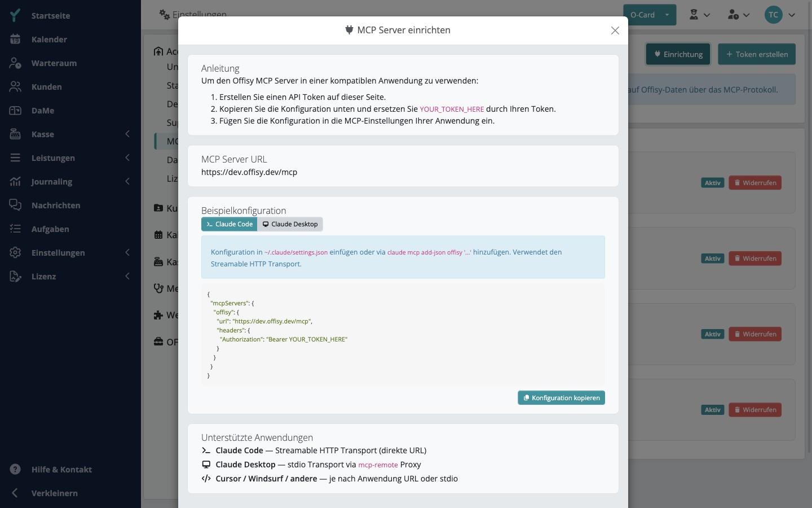The height and width of the screenshot is (508, 812).
Task: Expand the Kasse sidebar submenu chevron
Action: click(x=127, y=134)
